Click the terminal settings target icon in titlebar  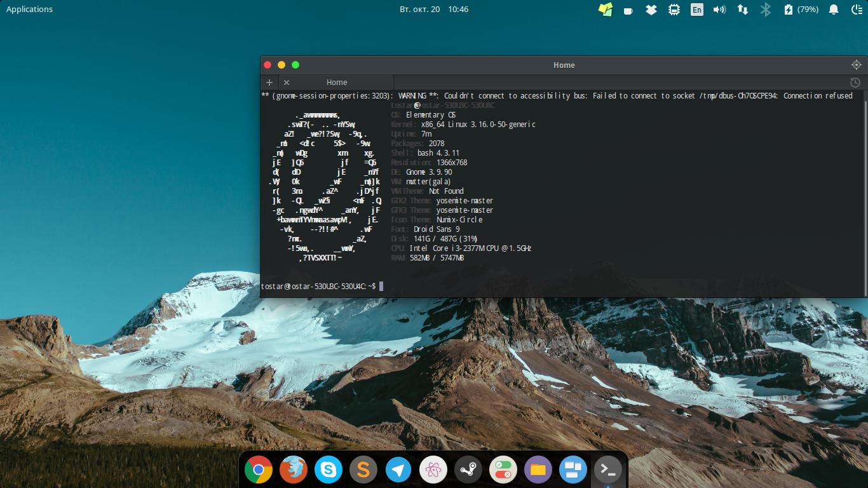pyautogui.click(x=856, y=65)
